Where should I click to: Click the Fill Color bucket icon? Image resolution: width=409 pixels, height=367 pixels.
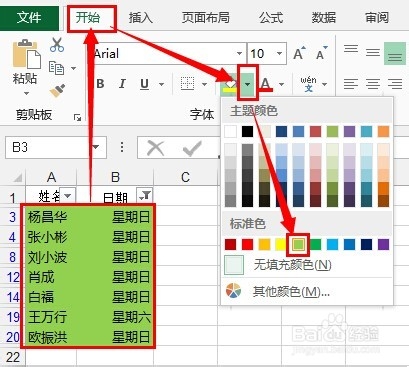(x=230, y=84)
